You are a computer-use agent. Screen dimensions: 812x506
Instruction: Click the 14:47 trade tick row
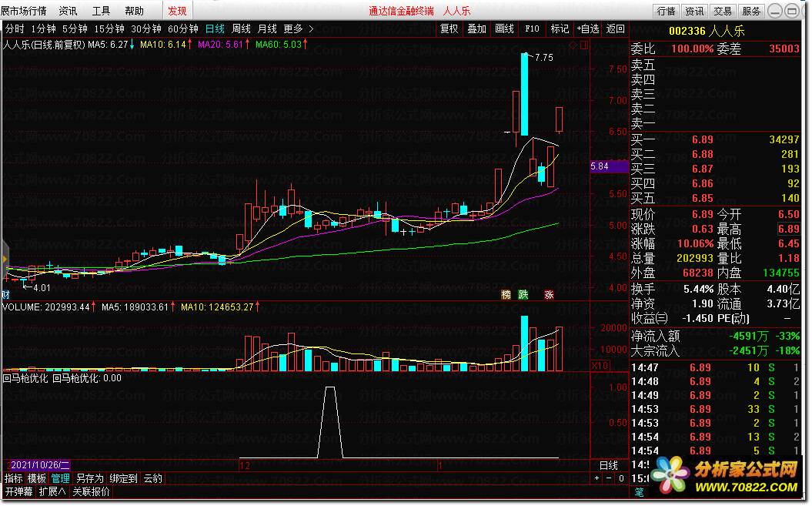[x=715, y=367]
